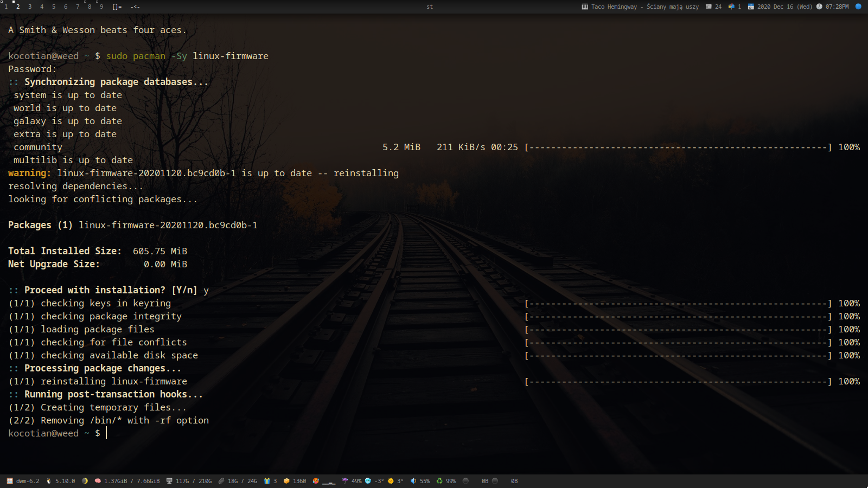Select workspace tag 9
This screenshot has width=868, height=488.
click(x=101, y=7)
